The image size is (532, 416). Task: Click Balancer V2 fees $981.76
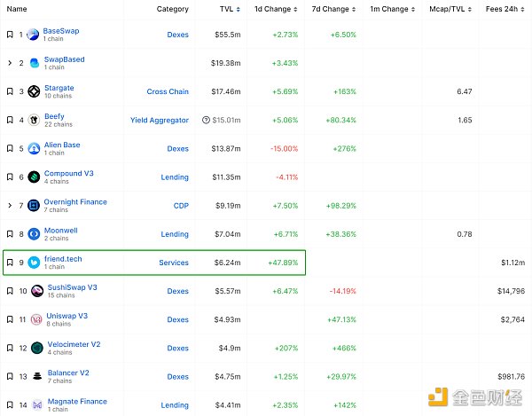tap(512, 377)
